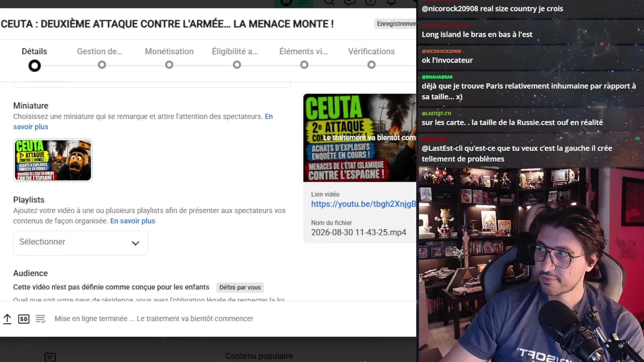The height and width of the screenshot is (362, 644).
Task: Open the Sélectionner playlists dropdown
Action: (x=80, y=243)
